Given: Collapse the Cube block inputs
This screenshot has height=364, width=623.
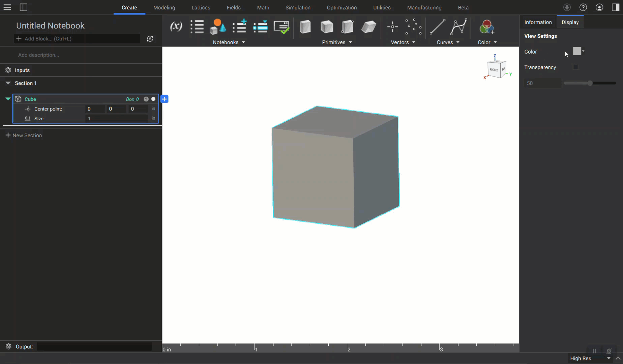Looking at the screenshot, I should [8, 99].
